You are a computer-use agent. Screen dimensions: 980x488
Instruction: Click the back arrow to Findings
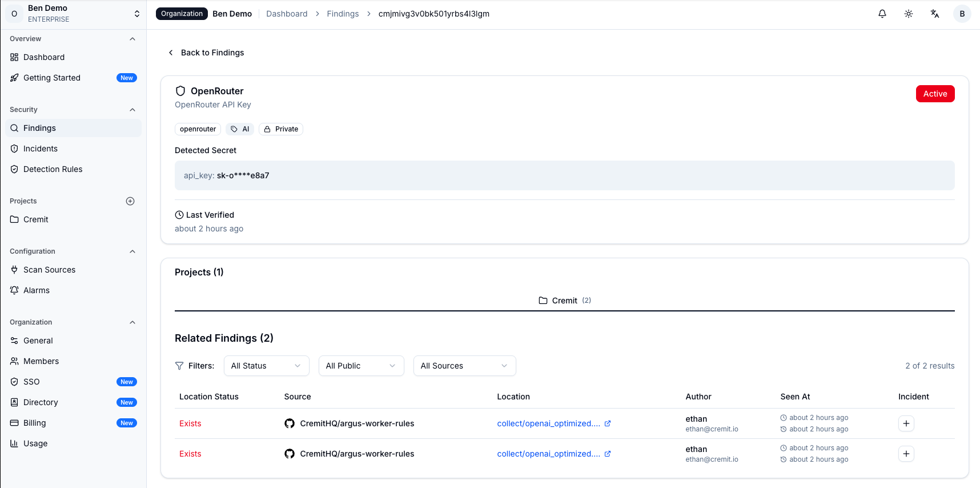pos(171,53)
